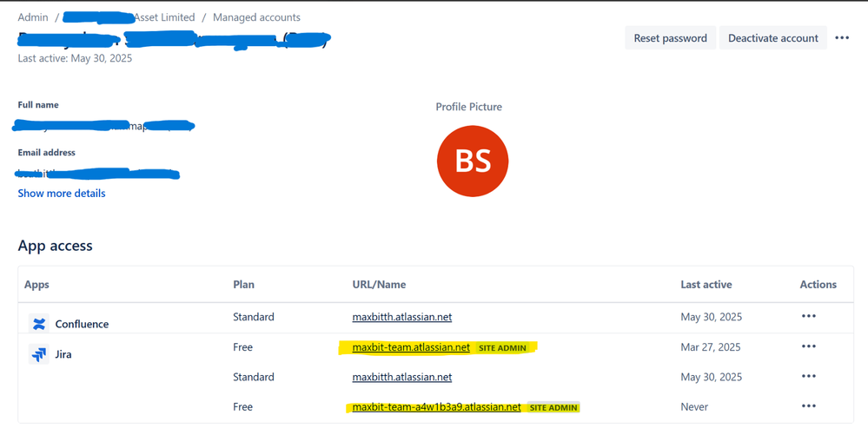Go to the Admin breadcrumb

click(x=33, y=17)
